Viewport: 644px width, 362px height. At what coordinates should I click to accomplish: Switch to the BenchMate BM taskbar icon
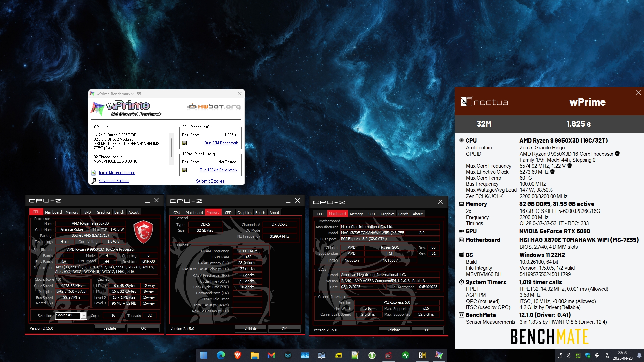pyautogui.click(x=422, y=355)
